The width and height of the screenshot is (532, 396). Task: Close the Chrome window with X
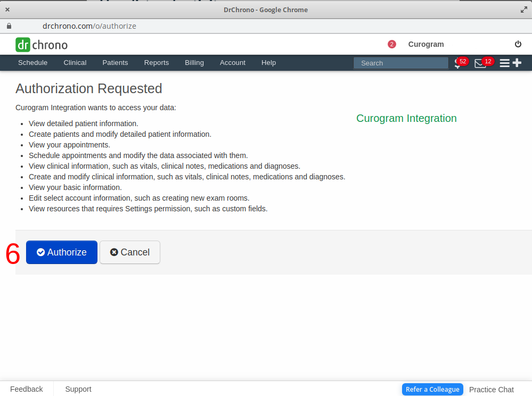pyautogui.click(x=7, y=10)
